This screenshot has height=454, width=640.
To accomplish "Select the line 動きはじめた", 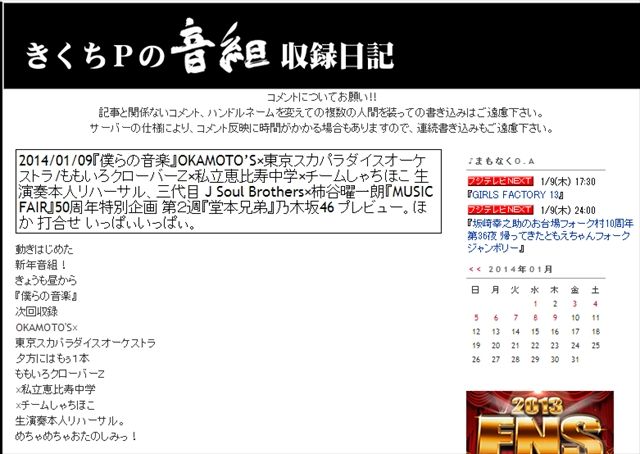I will coord(44,249).
